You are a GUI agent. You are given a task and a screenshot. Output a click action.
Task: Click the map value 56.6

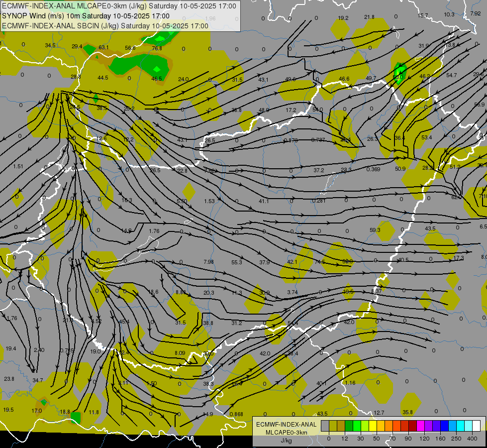(x=130, y=48)
